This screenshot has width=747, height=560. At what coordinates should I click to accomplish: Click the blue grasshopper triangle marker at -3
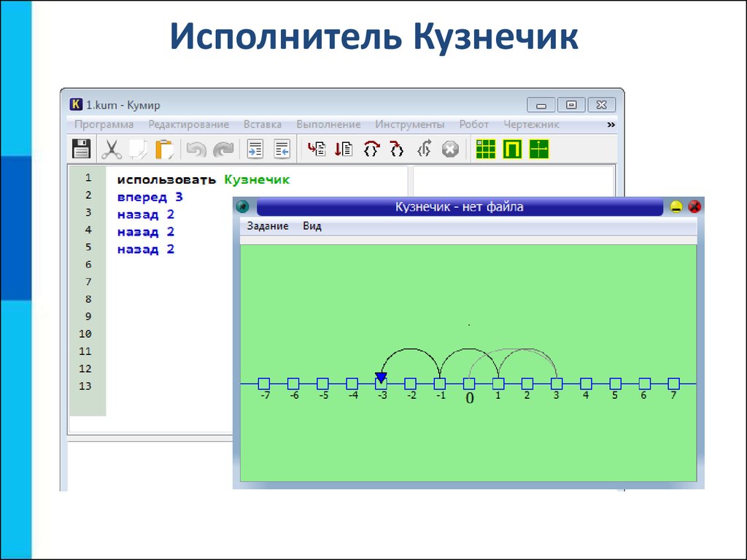click(381, 378)
